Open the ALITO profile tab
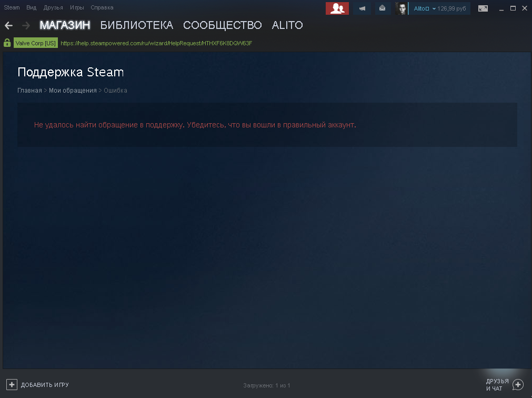 [x=287, y=25]
